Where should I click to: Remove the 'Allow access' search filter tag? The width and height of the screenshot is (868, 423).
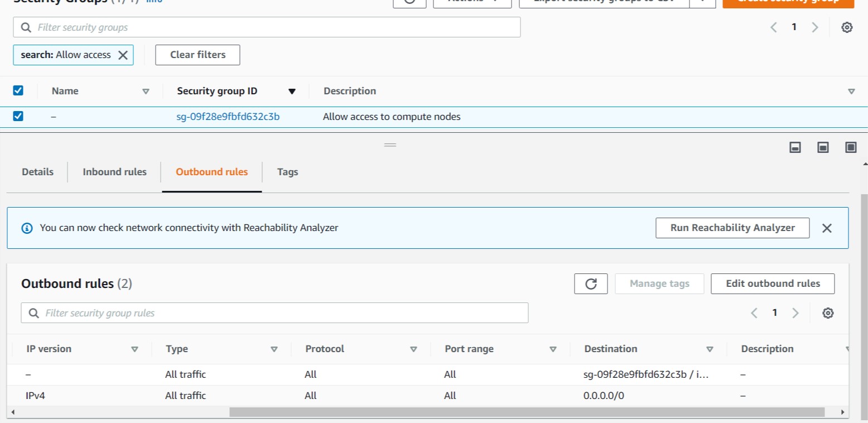click(124, 55)
